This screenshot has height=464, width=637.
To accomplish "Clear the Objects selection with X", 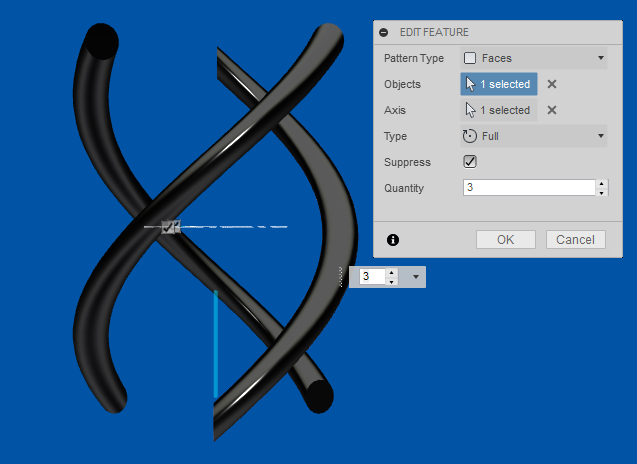I will [552, 84].
